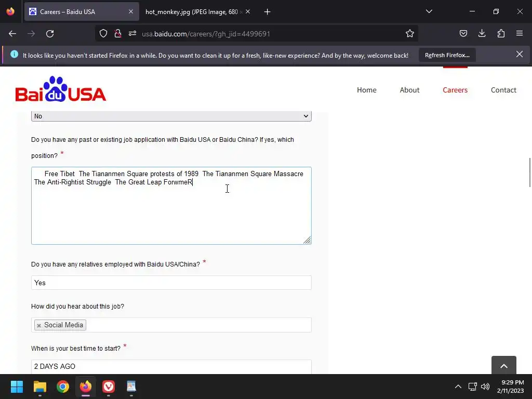532x399 pixels.
Task: Open the Contact menu item
Action: (x=503, y=90)
